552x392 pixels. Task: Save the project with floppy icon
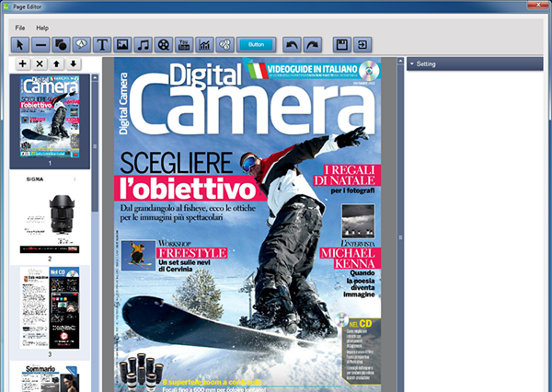[x=341, y=44]
